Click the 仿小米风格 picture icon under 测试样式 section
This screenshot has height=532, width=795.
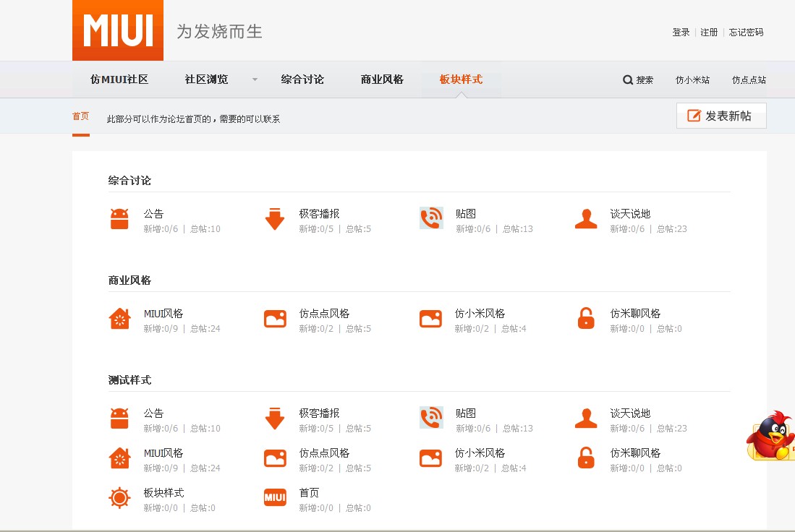[431, 458]
